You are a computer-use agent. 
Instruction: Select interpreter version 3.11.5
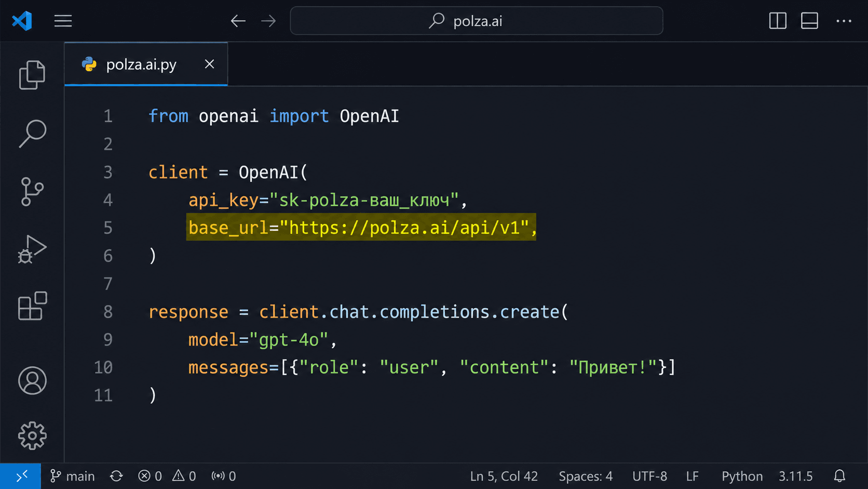tap(795, 476)
